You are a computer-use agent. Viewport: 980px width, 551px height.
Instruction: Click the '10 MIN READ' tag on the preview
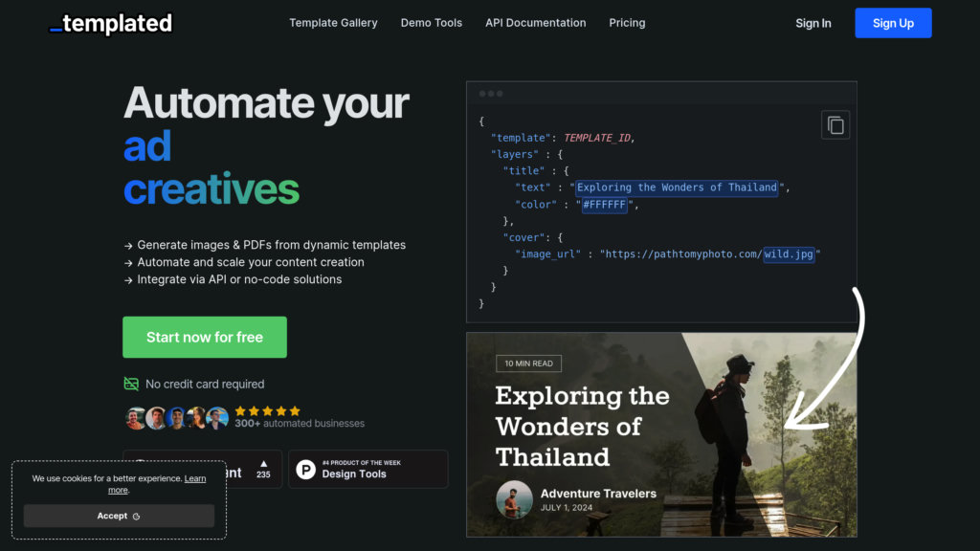coord(528,364)
